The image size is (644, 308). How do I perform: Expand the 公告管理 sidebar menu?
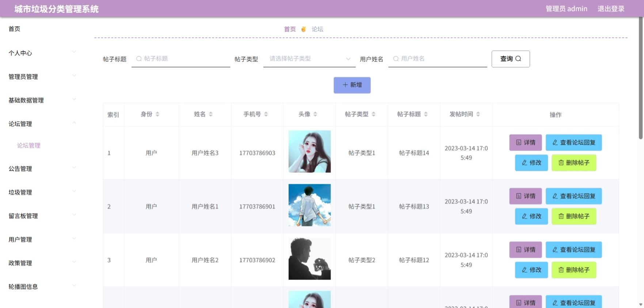click(x=42, y=169)
